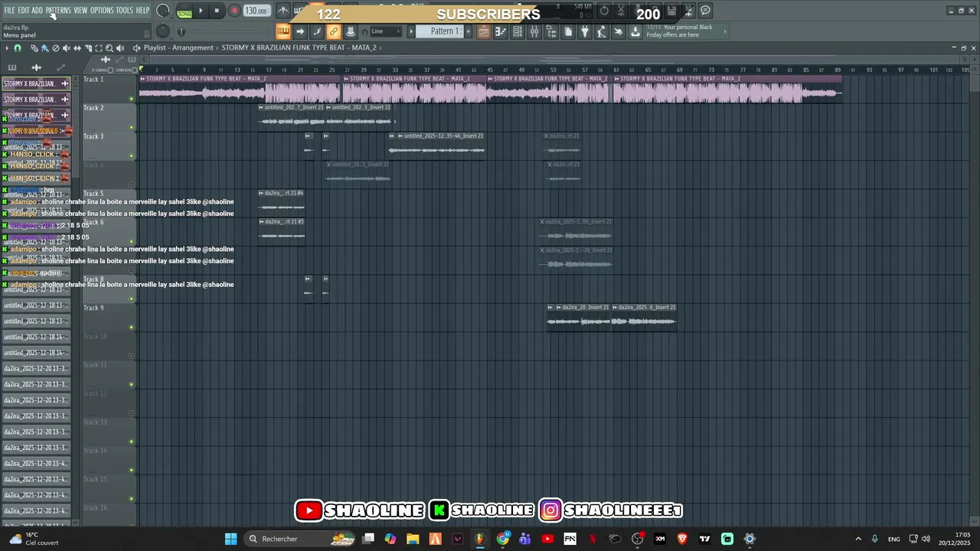Click the Rechercher taskbar search box
Image resolution: width=980 pixels, height=551 pixels.
pyautogui.click(x=300, y=539)
